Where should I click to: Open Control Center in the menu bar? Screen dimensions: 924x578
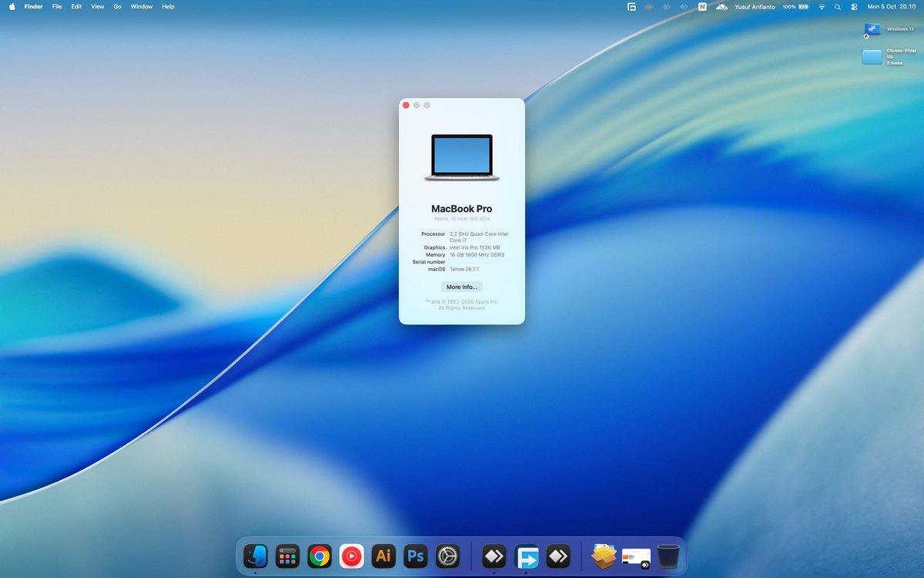pos(854,6)
